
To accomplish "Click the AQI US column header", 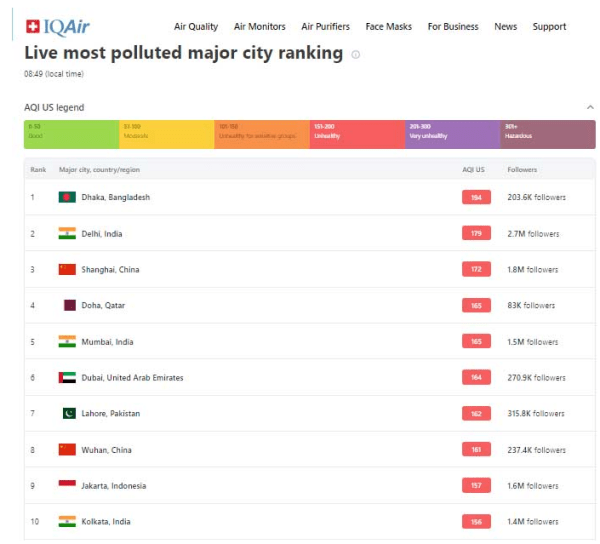I will [x=474, y=169].
